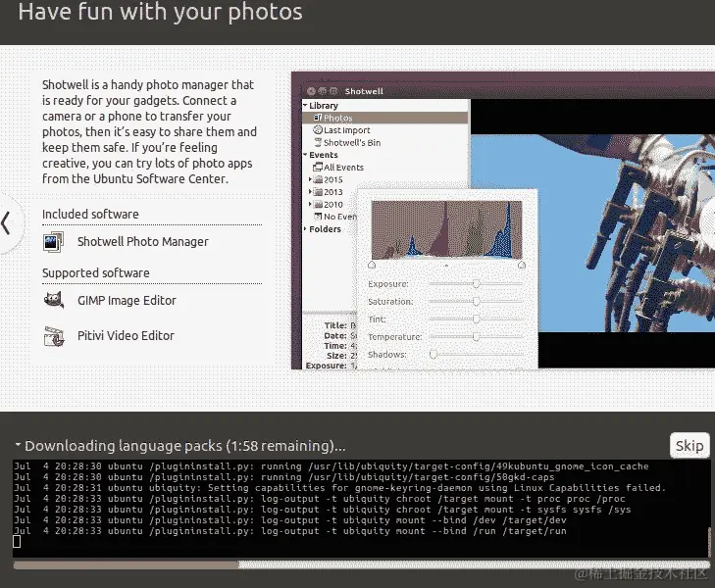Click the Saturation slider handle

[x=476, y=302]
